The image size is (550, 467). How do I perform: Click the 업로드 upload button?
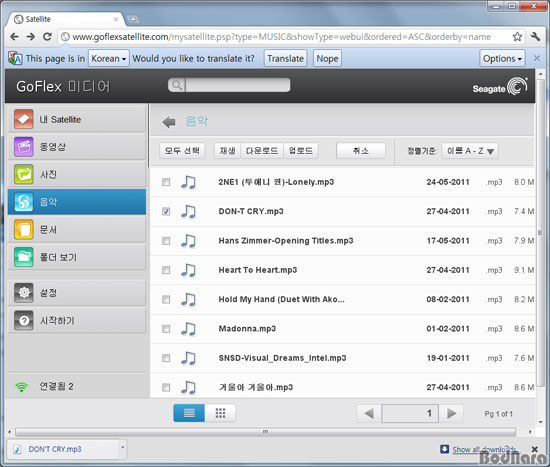tap(301, 151)
